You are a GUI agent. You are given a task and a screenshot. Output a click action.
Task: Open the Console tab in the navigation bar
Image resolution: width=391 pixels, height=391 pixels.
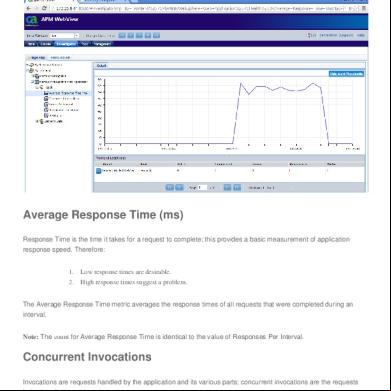pos(46,44)
